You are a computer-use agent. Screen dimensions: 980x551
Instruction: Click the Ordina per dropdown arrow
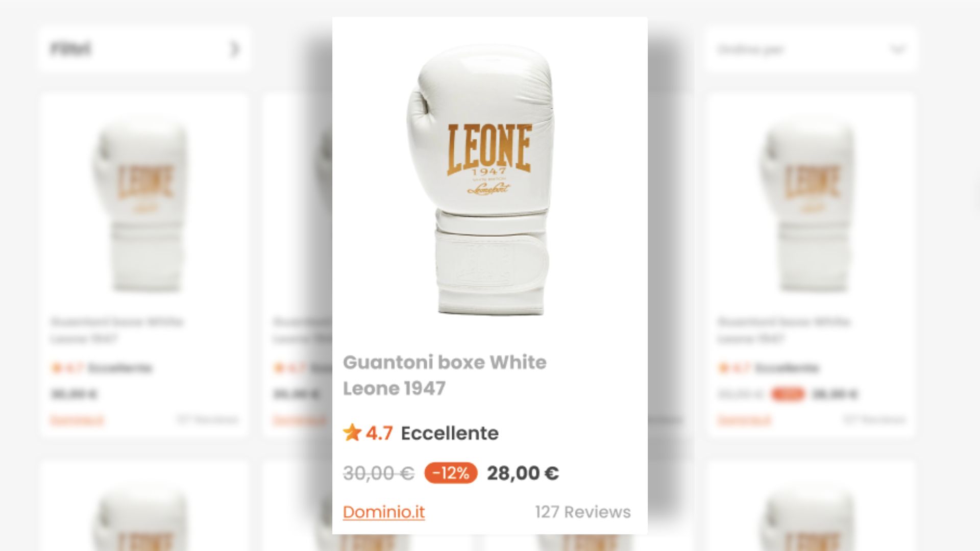(x=897, y=49)
